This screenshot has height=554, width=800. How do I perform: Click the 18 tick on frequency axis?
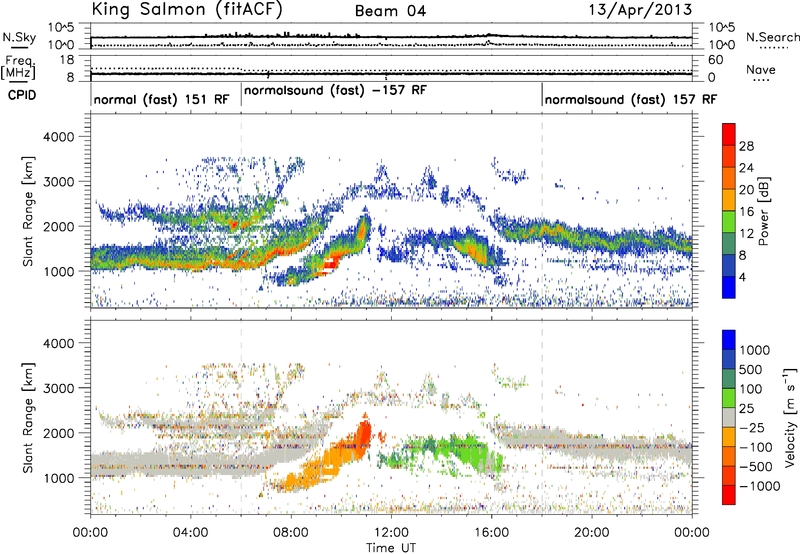pos(67,60)
